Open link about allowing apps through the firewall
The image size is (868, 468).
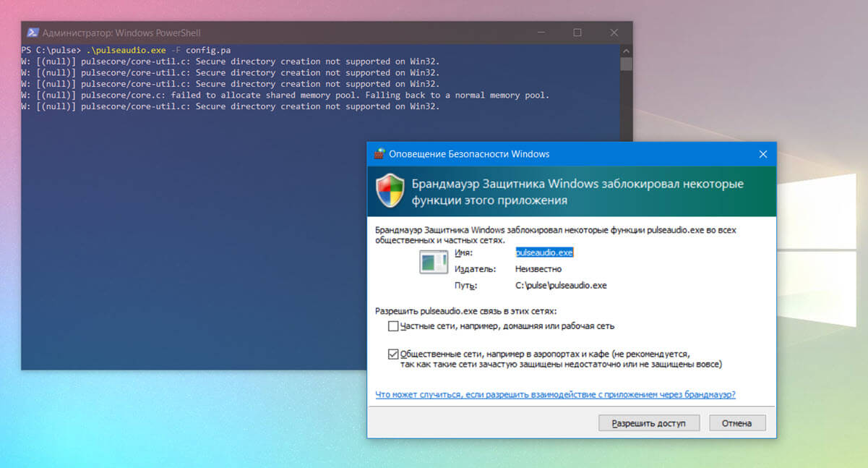coord(556,394)
